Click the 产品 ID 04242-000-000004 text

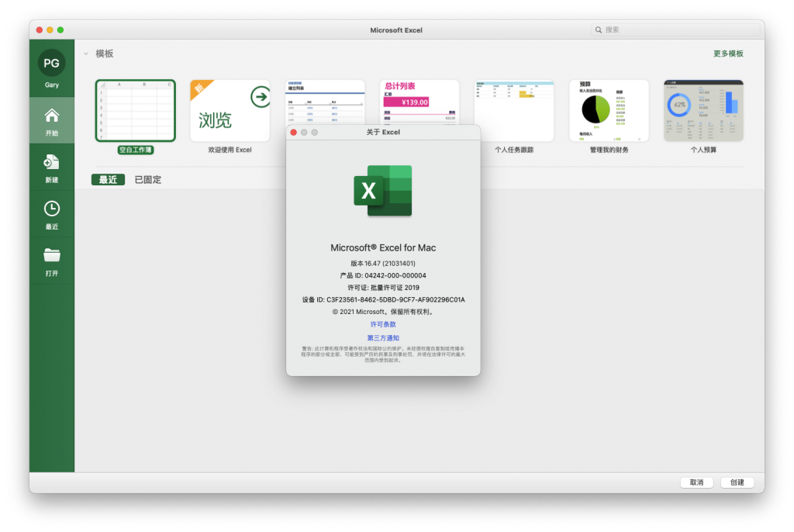383,275
